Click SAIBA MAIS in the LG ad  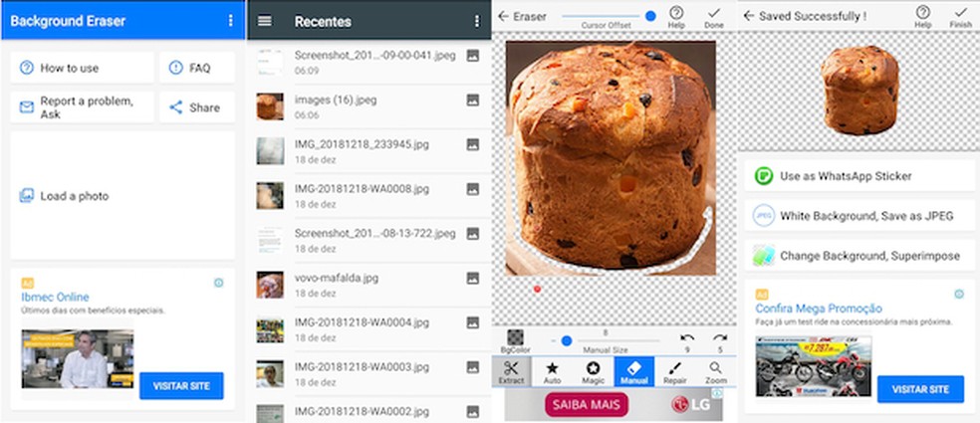(x=587, y=404)
